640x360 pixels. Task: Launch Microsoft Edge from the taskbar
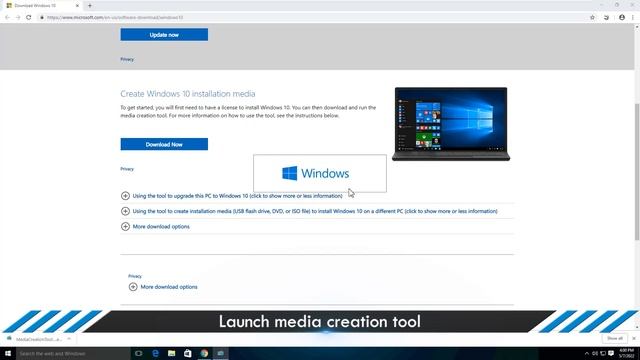[x=155, y=353]
